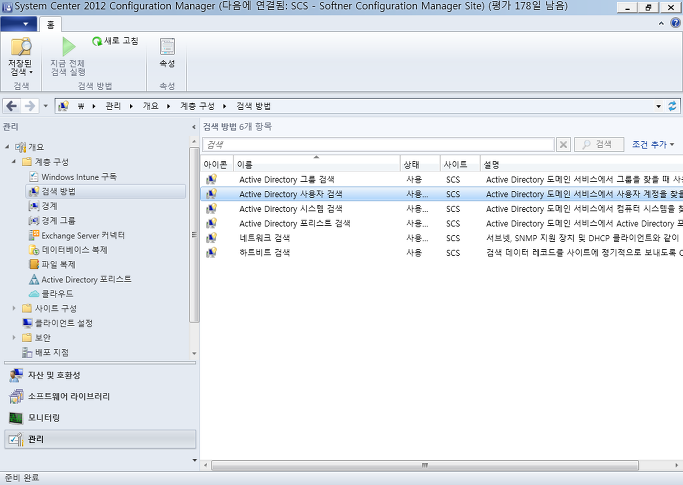Open the 소프트웨어 라이브러리 workspace
This screenshot has width=683, height=485.
click(100, 397)
